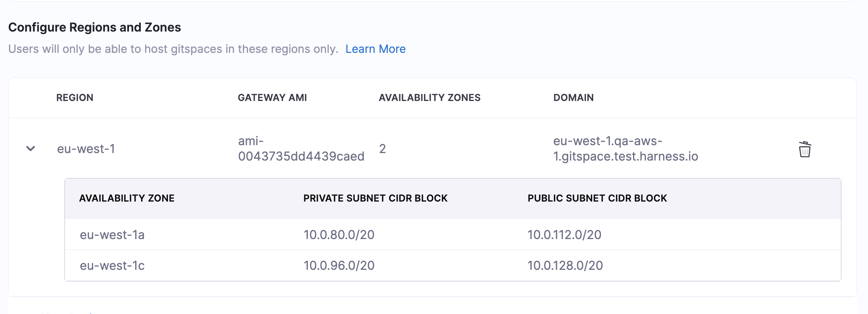This screenshot has width=868, height=314.
Task: Click the PRIVATE SUBNET CIDR BLOCK header
Action: pos(375,198)
